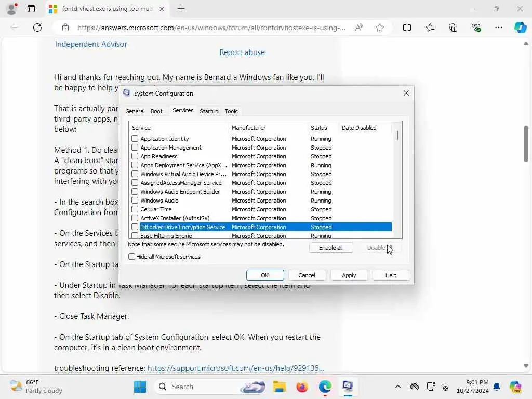Turn on Read aloud

pyautogui.click(x=358, y=28)
